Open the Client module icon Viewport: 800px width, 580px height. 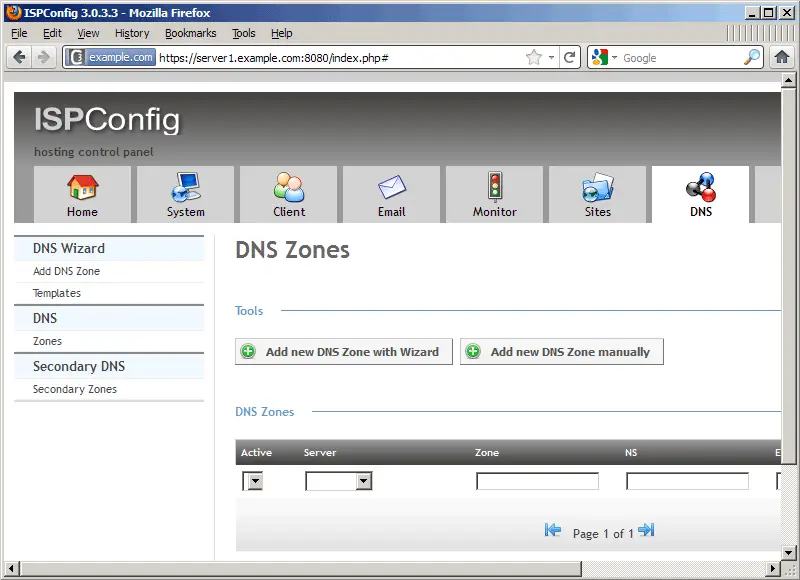289,187
